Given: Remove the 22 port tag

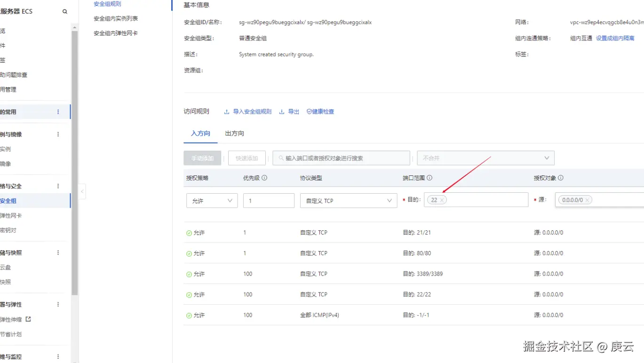Looking at the screenshot, I should [442, 200].
